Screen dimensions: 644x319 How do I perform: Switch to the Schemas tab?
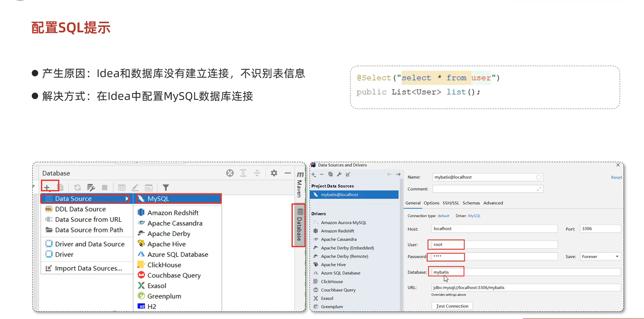pyautogui.click(x=471, y=203)
